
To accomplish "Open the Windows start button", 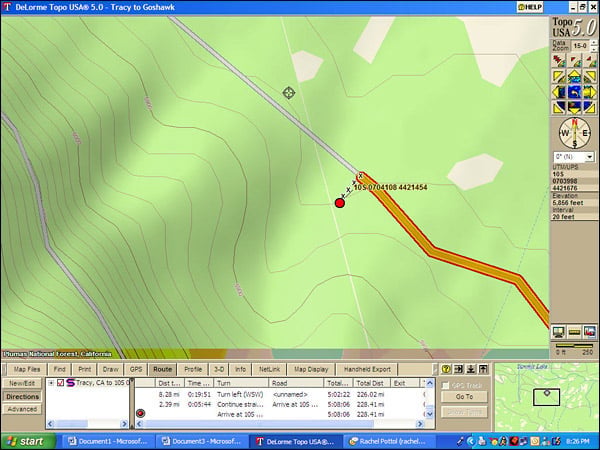I will pos(27,441).
